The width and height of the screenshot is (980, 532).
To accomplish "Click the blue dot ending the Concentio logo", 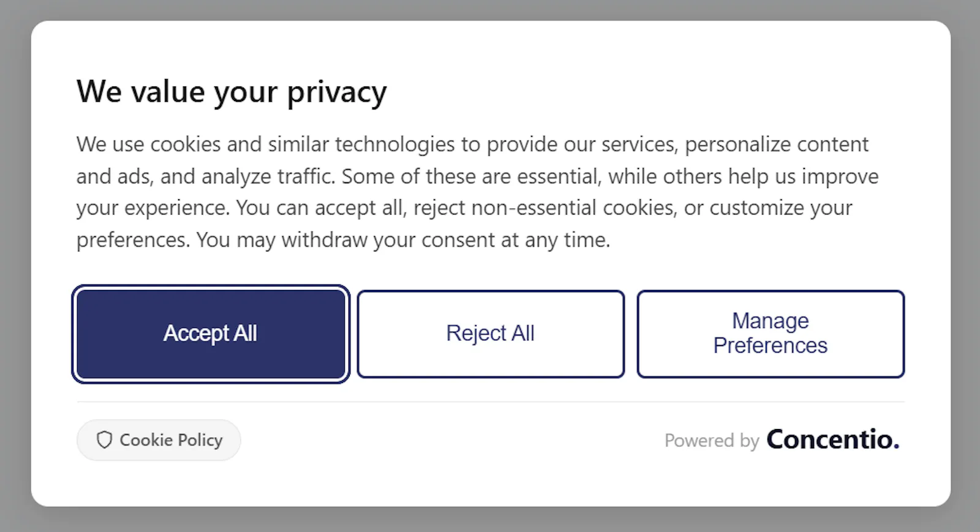I will [896, 448].
